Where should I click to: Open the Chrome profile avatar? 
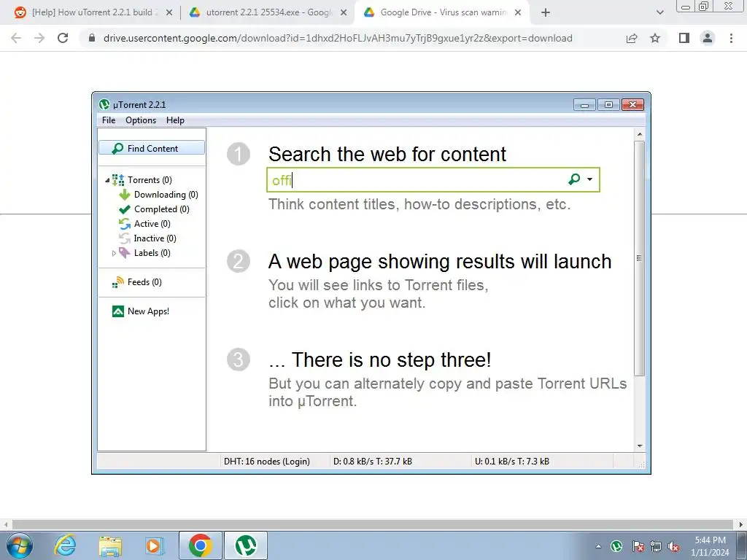coord(708,38)
